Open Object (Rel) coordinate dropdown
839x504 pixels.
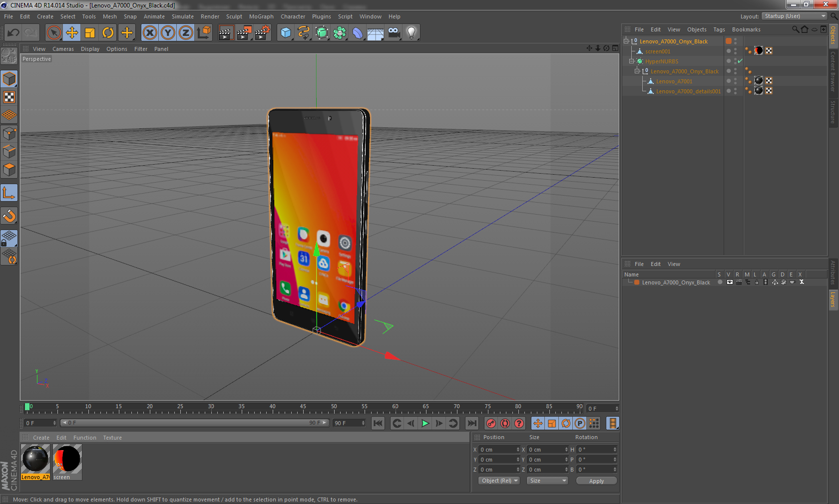[x=499, y=481]
